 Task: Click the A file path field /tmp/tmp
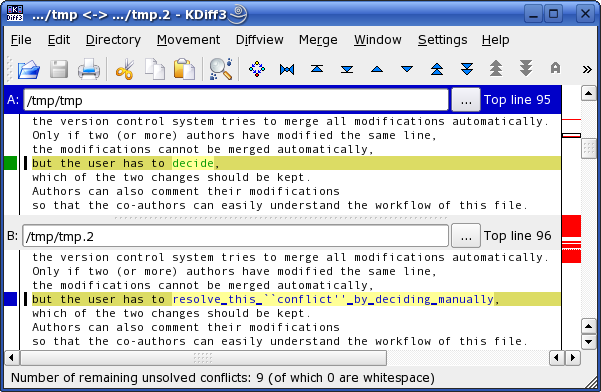coord(236,100)
